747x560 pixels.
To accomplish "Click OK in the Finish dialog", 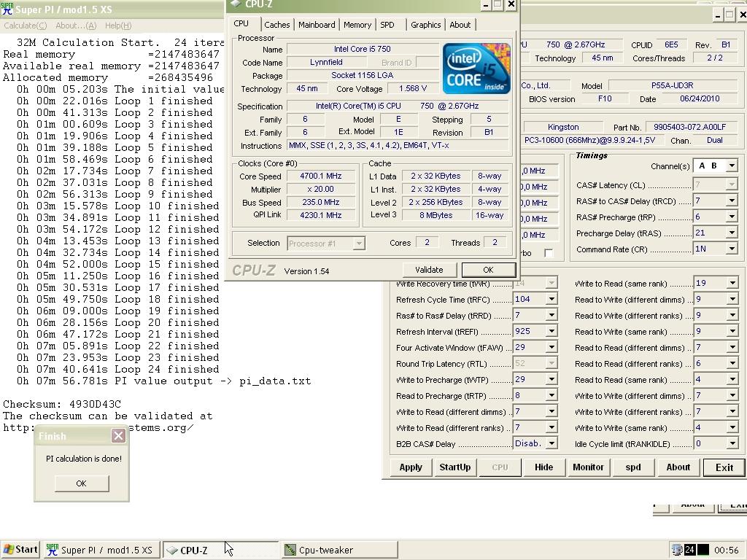I will click(x=82, y=483).
